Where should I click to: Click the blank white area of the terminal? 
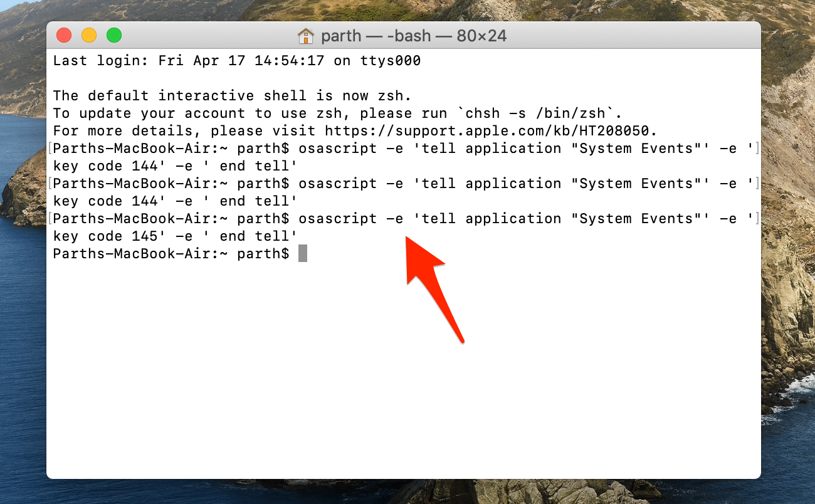point(401,389)
